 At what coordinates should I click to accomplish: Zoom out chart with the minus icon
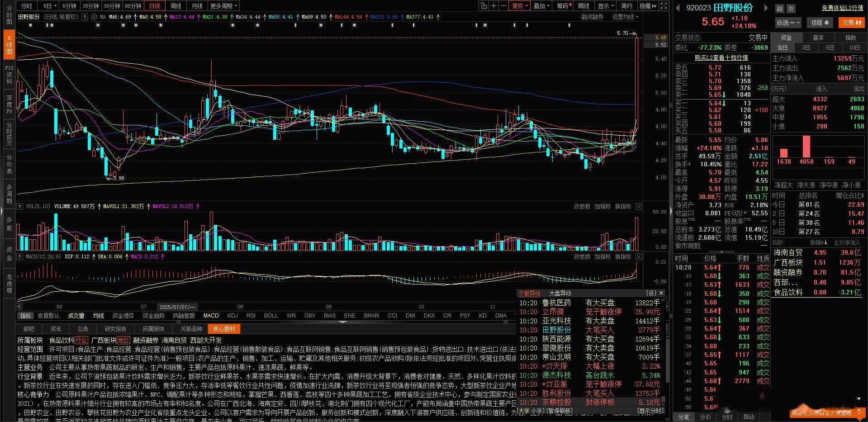(504, 6)
